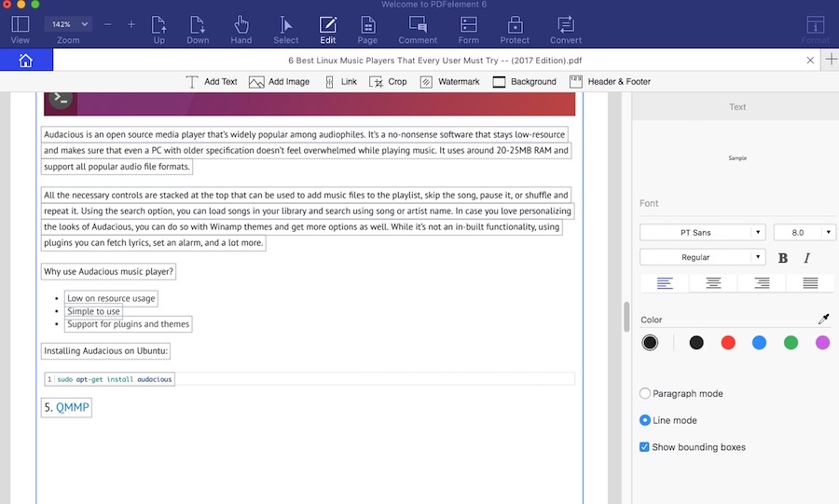Screen dimensions: 839x504
Task: Open the Watermark option
Action: (449, 82)
